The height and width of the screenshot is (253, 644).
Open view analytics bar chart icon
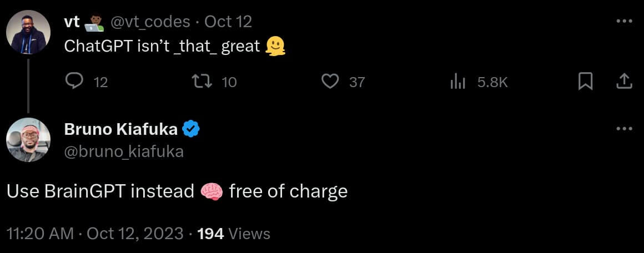[x=457, y=82]
